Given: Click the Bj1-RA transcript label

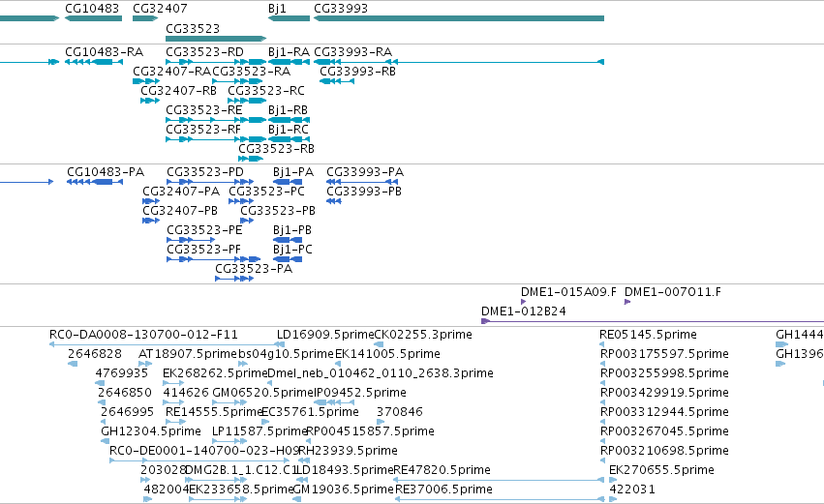Looking at the screenshot, I should click(290, 52).
